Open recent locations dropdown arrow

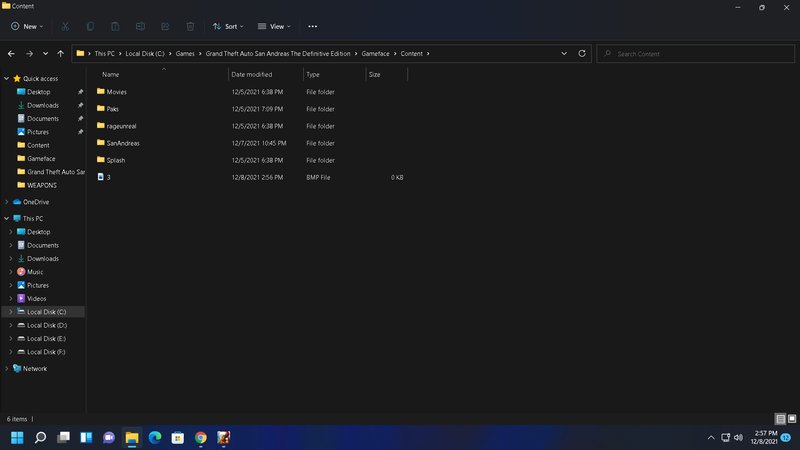click(45, 54)
